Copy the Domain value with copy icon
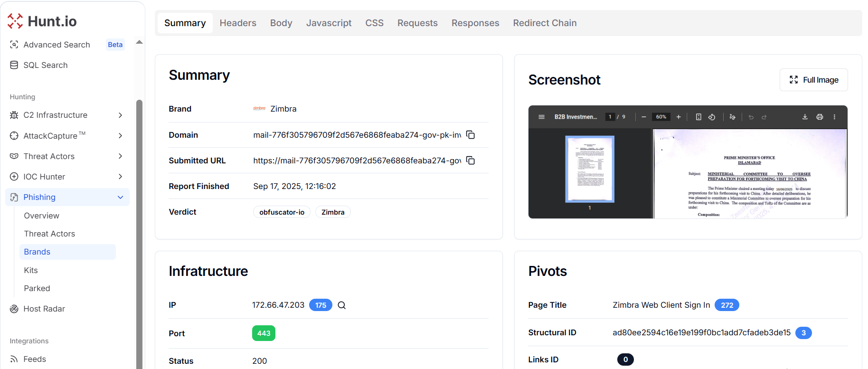Image resolution: width=868 pixels, height=369 pixels. [470, 135]
